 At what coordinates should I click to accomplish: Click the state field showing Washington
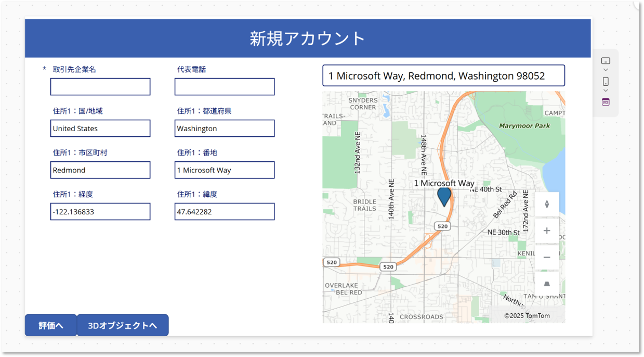[225, 129]
